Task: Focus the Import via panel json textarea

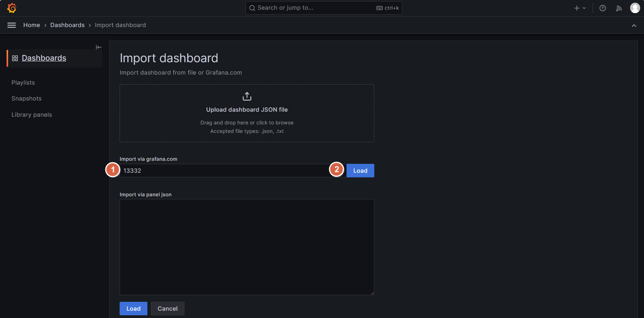Action: [x=247, y=247]
